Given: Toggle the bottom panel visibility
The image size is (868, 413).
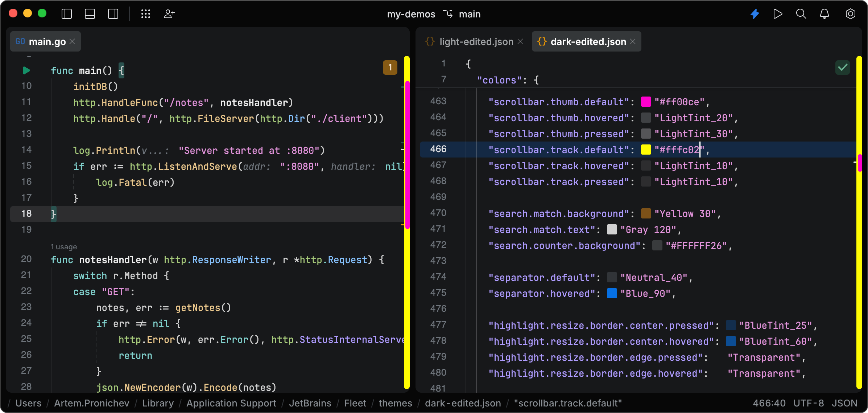Looking at the screenshot, I should tap(90, 14).
